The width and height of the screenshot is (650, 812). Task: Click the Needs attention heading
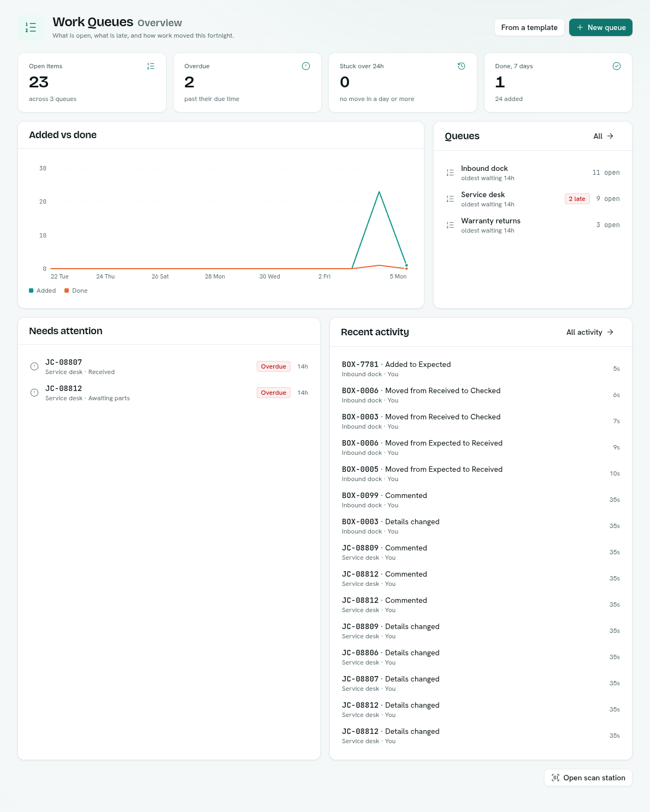66,331
